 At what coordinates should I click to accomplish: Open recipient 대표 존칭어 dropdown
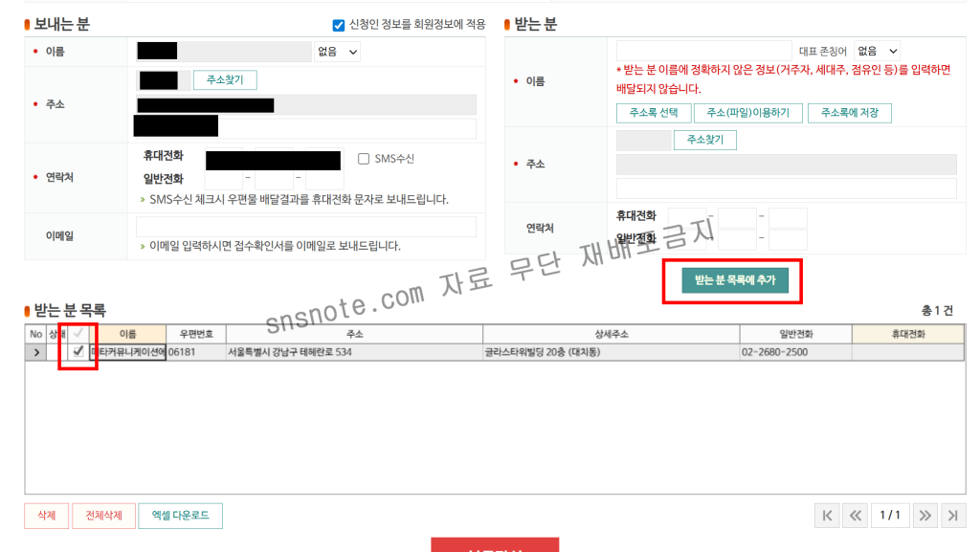(877, 52)
